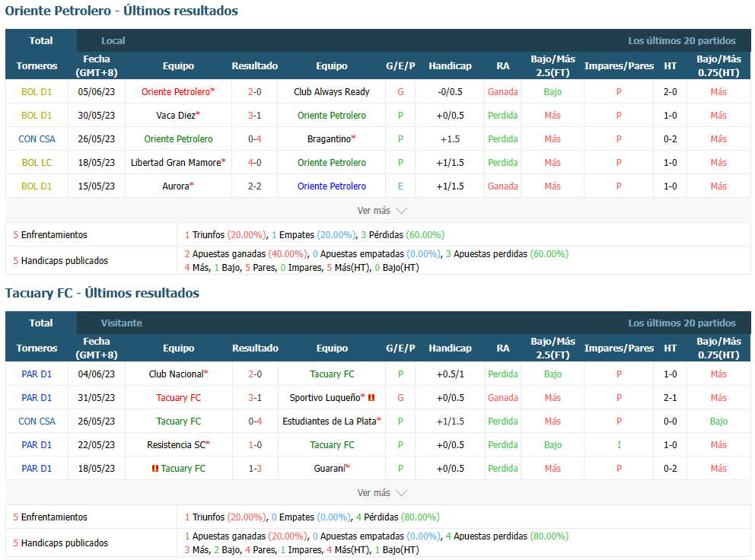Open PAR D1 tournament on 31/05/23 row
This screenshot has width=755, height=560.
pyautogui.click(x=37, y=397)
